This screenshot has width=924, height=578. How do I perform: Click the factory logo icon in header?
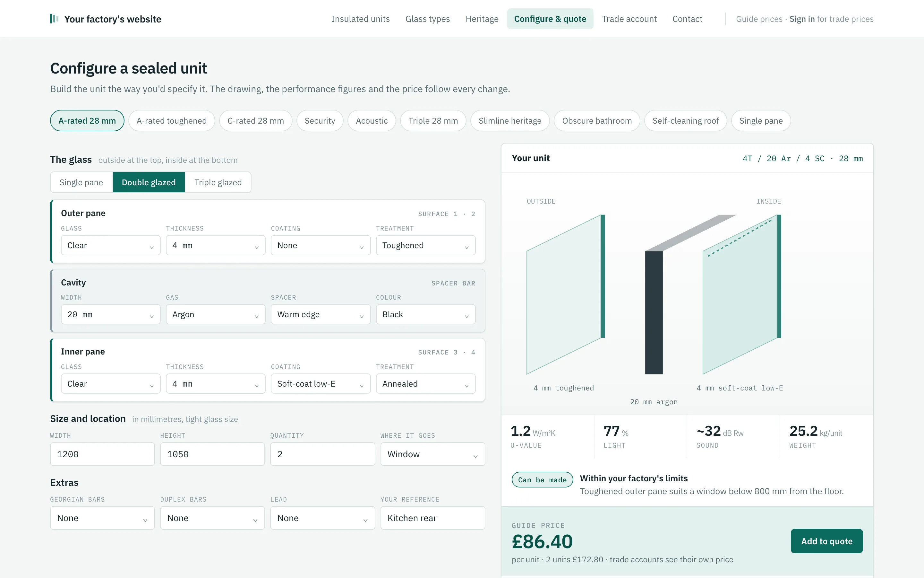coord(54,19)
